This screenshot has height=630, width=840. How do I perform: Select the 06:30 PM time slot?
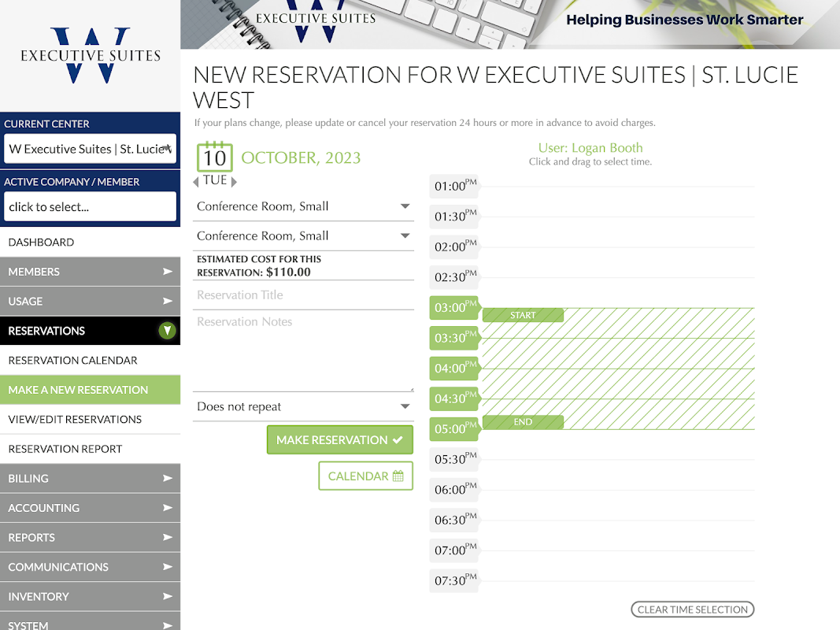click(454, 521)
